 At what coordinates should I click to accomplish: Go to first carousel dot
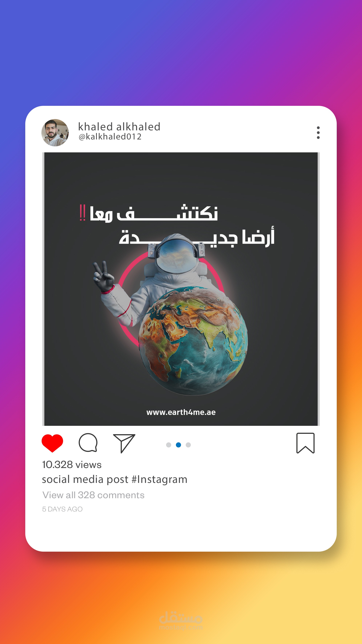(x=169, y=445)
